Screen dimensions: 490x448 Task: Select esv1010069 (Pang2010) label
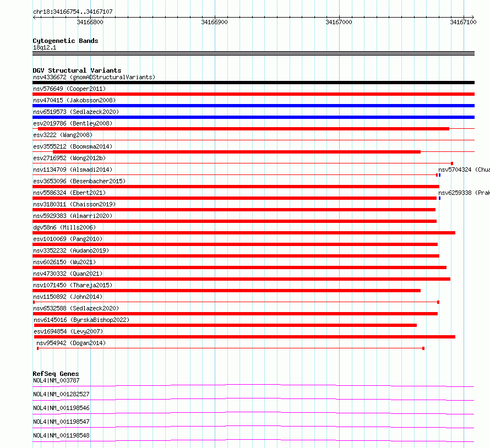pos(68,239)
